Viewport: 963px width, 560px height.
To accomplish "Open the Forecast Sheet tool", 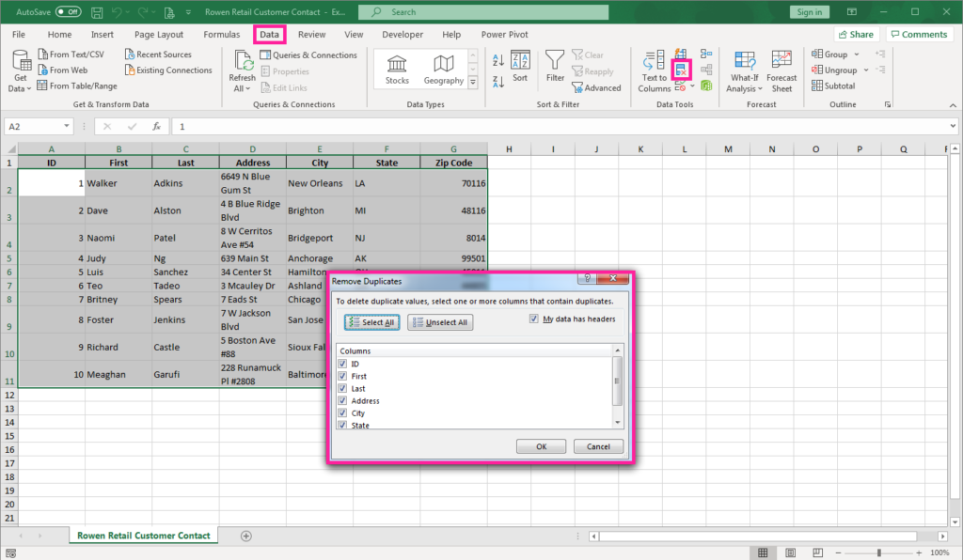I will [x=781, y=71].
